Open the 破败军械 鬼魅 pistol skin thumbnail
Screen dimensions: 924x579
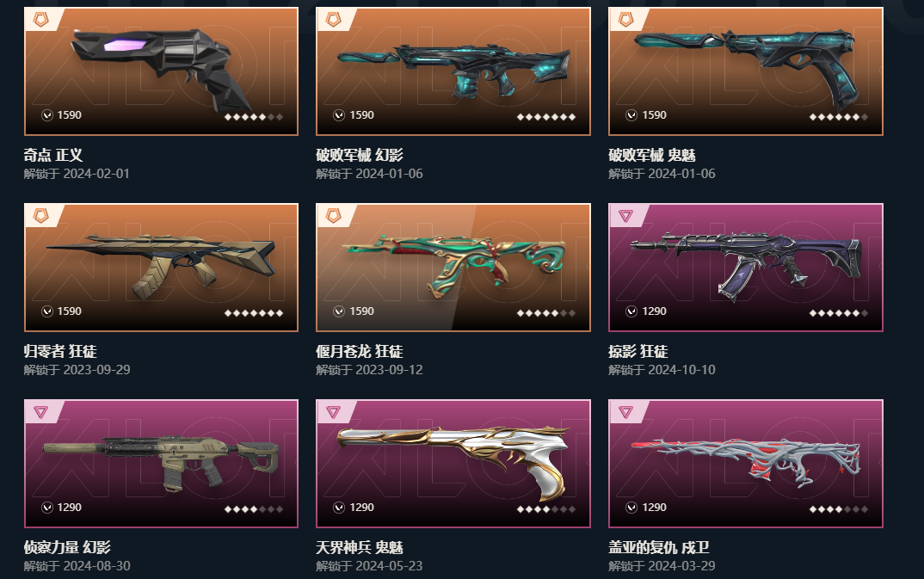pos(745,71)
